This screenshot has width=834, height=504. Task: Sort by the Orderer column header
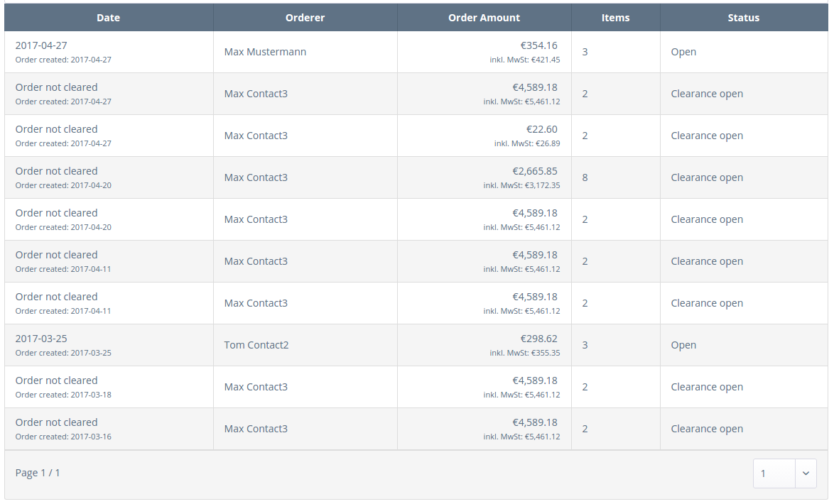305,18
